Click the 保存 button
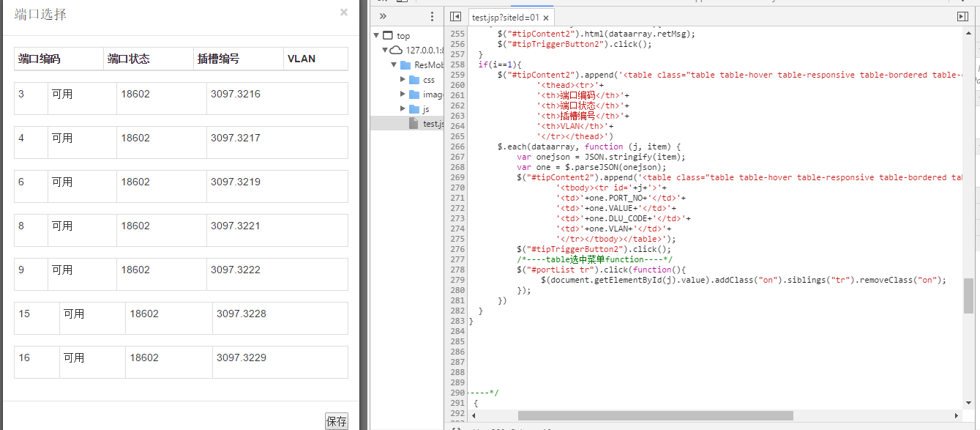The height and width of the screenshot is (430, 980). pos(337,421)
